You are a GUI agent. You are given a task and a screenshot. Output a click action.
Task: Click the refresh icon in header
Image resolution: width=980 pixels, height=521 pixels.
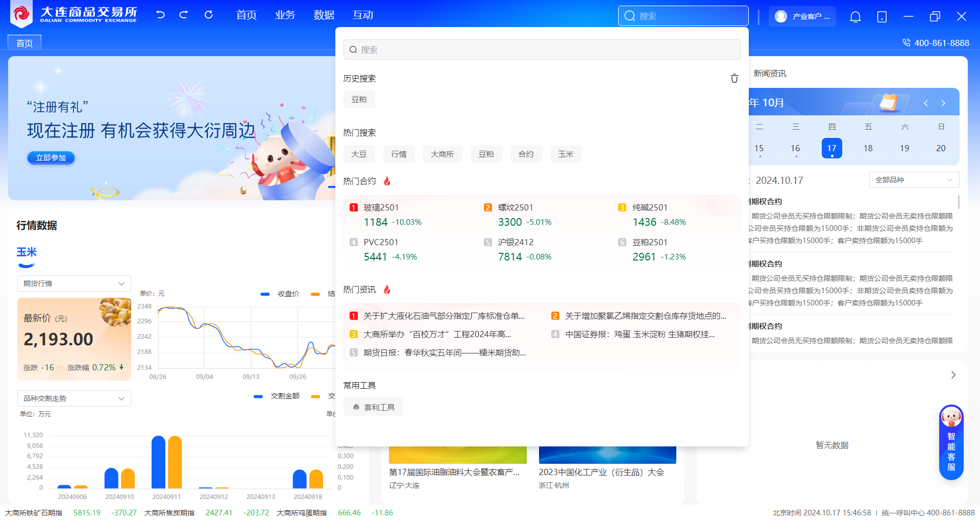[208, 15]
